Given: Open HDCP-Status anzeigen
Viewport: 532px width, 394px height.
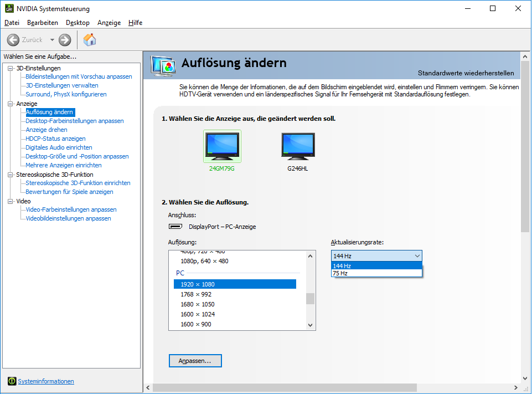Looking at the screenshot, I should pos(56,139).
